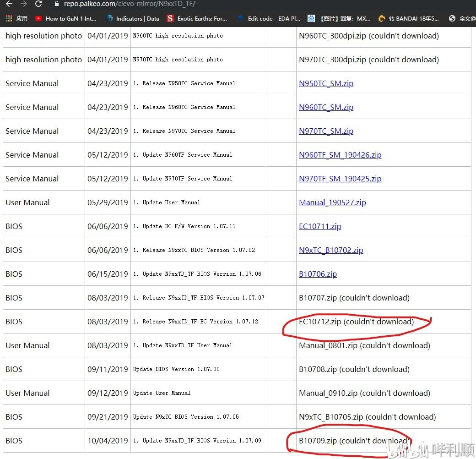
Task: Click the browser back arrow
Action: [x=9, y=4]
